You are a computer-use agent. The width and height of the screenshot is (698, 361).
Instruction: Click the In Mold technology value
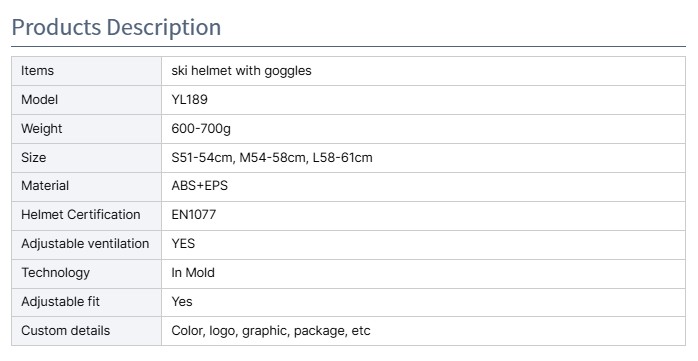point(193,272)
